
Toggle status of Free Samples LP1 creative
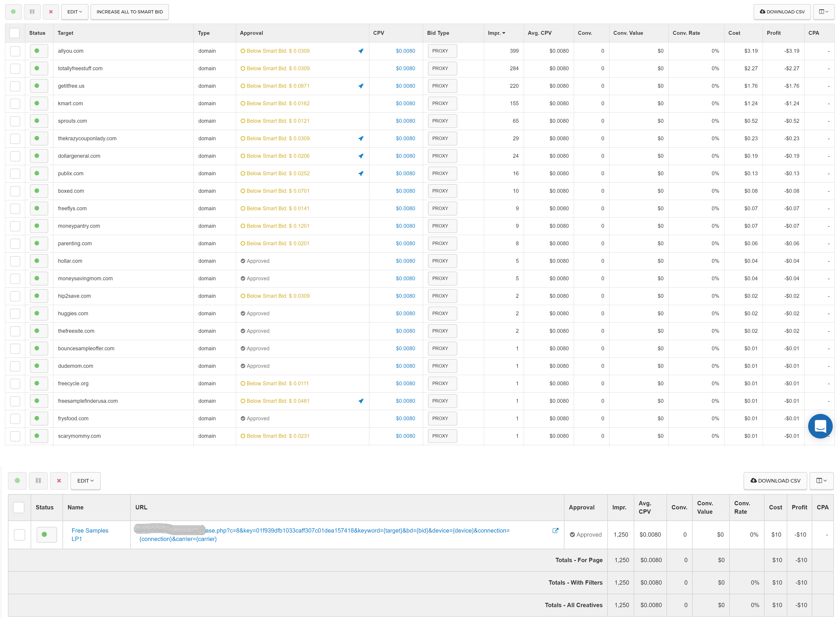[47, 535]
